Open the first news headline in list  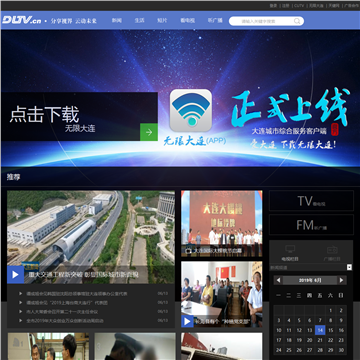pyautogui.click(x=77, y=294)
